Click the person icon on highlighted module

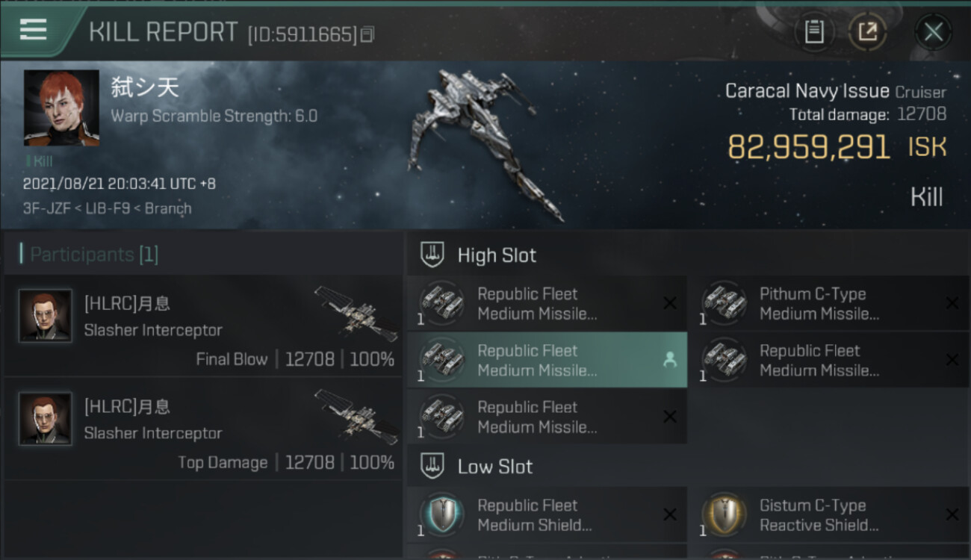[x=669, y=360]
